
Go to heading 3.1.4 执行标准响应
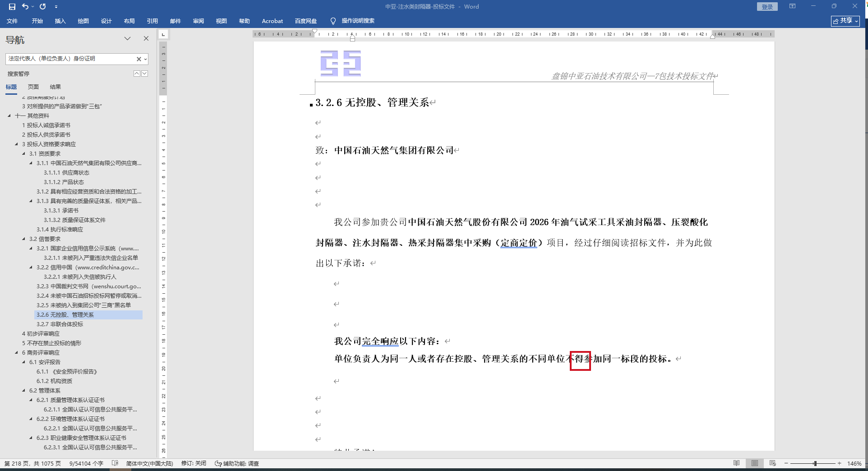[x=60, y=230]
